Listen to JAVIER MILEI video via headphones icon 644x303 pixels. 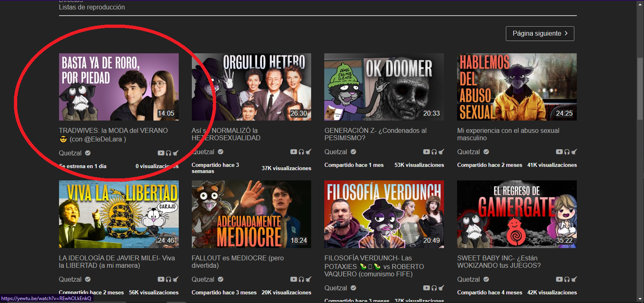point(168,279)
